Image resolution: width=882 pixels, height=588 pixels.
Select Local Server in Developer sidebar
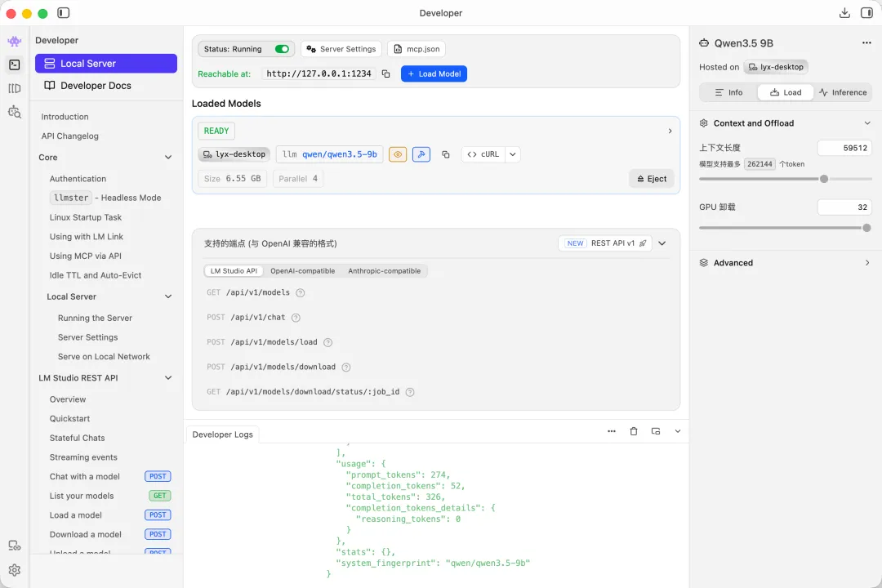pos(105,64)
